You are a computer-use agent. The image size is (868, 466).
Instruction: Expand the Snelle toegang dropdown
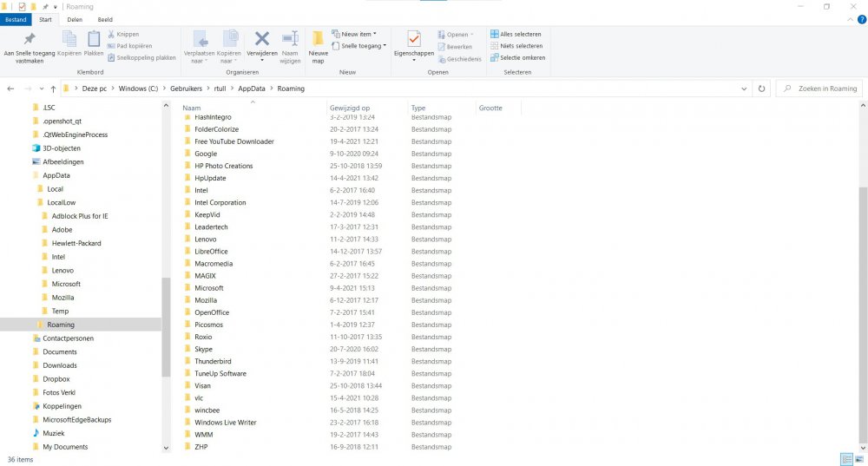(363, 46)
